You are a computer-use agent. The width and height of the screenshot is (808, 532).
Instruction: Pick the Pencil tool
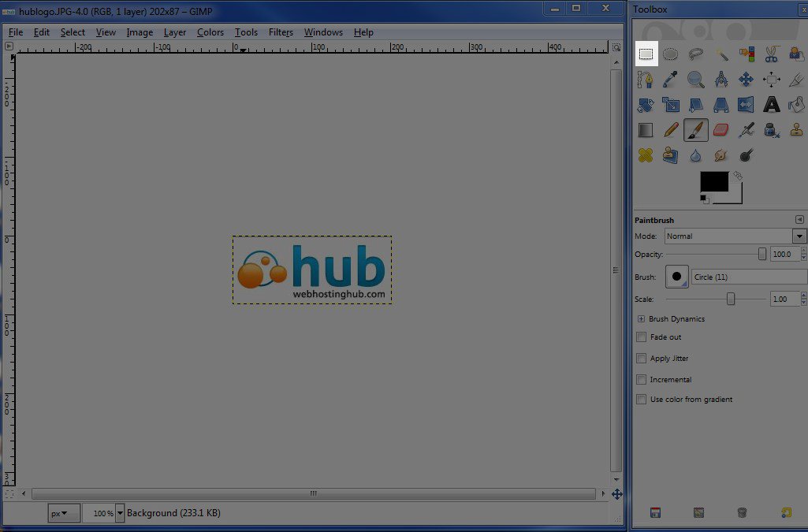[x=670, y=130]
